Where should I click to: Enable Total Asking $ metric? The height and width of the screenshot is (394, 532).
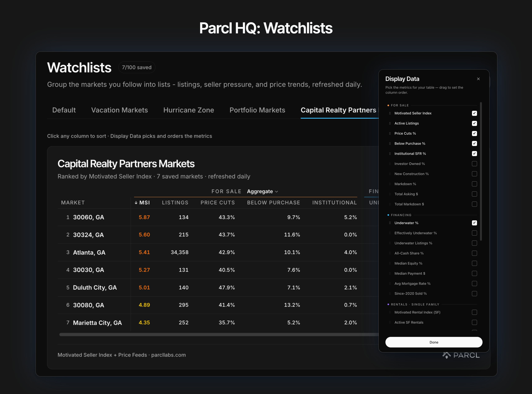tap(474, 194)
